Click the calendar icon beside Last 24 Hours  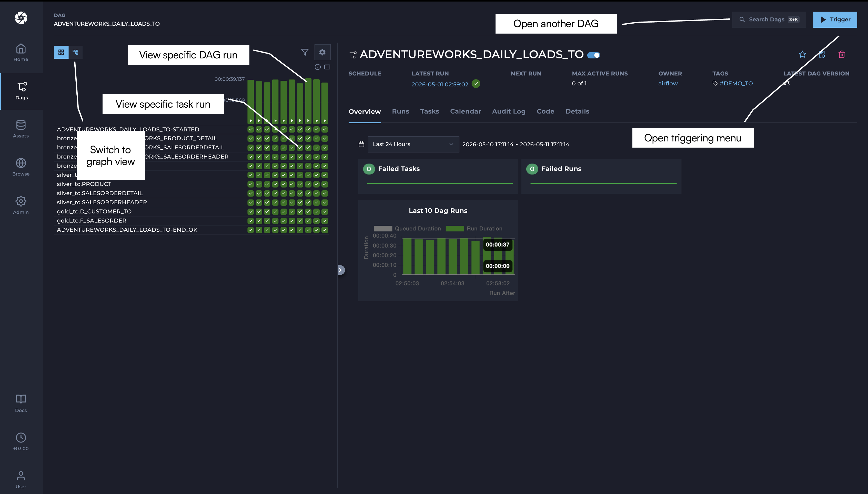(x=361, y=144)
